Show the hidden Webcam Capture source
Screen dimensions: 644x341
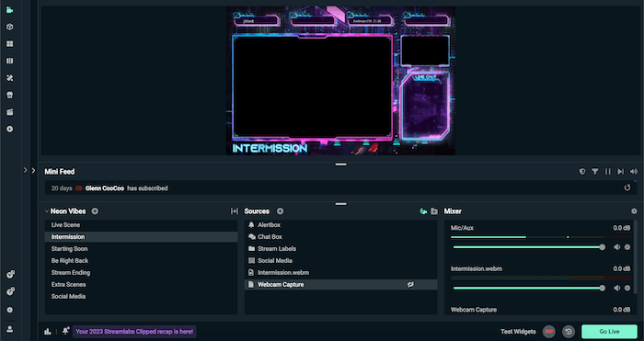(x=410, y=284)
